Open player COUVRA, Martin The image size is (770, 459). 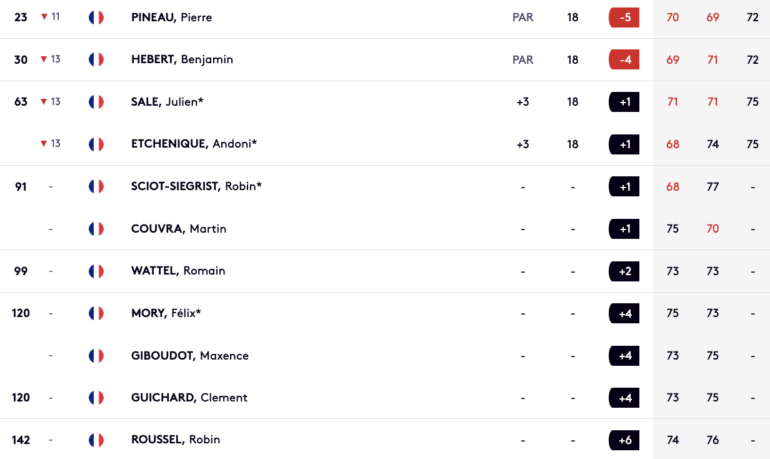coord(179,229)
